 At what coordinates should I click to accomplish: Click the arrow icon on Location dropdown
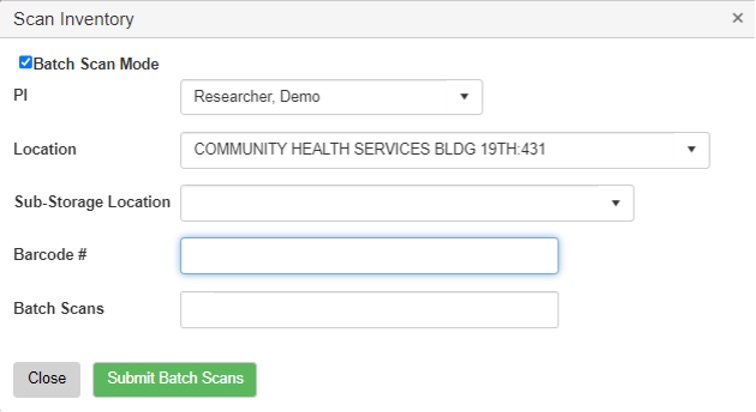(x=691, y=149)
